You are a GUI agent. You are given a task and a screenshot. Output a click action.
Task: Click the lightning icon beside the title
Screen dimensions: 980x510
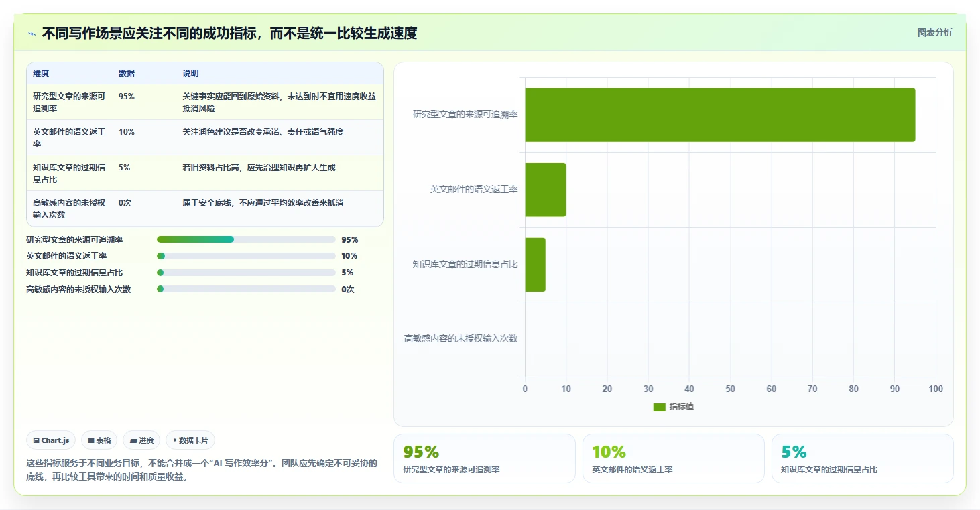pyautogui.click(x=32, y=34)
